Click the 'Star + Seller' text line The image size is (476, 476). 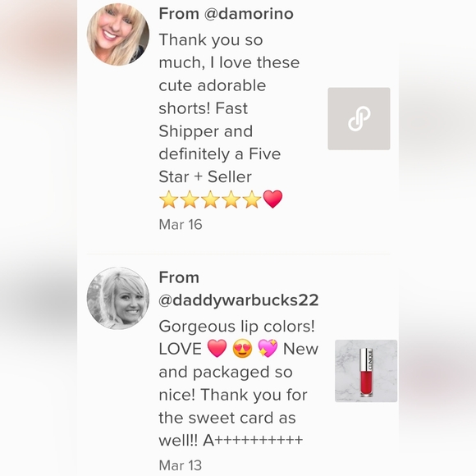click(x=205, y=176)
